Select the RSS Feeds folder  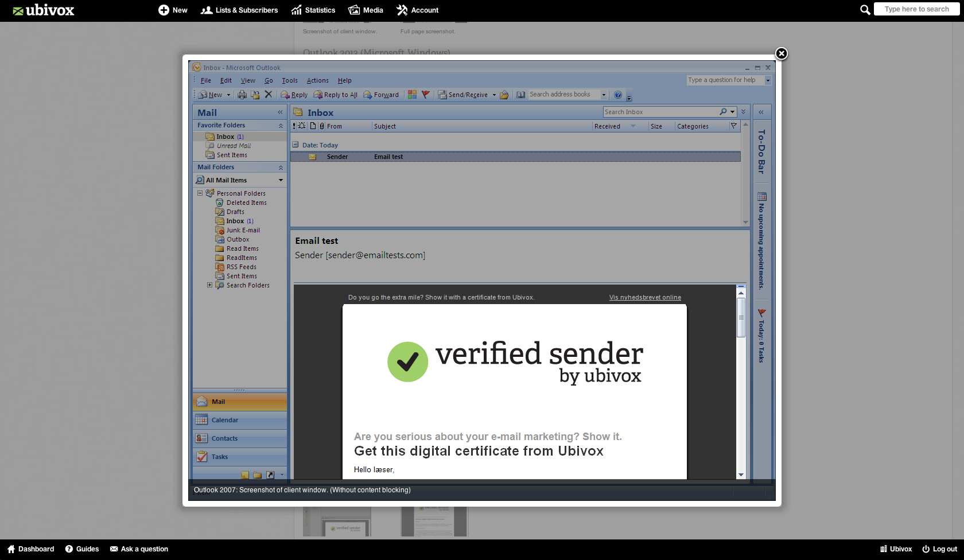[236, 267]
